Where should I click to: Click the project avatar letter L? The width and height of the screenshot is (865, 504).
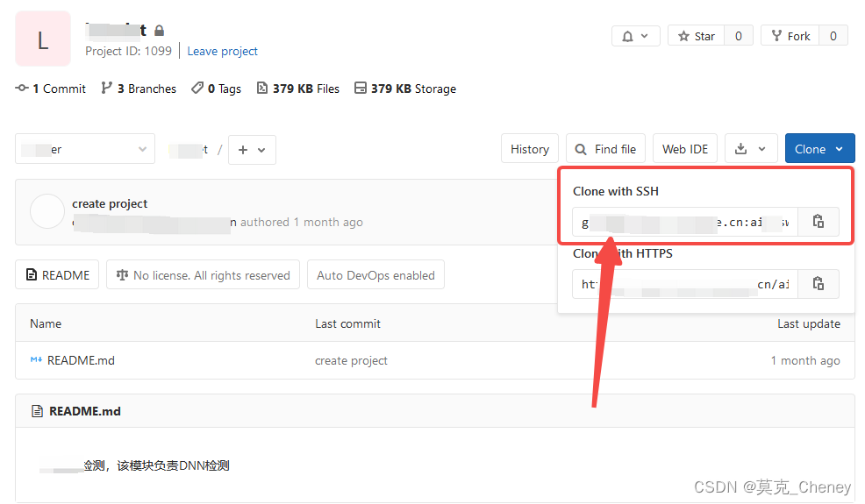click(x=43, y=39)
